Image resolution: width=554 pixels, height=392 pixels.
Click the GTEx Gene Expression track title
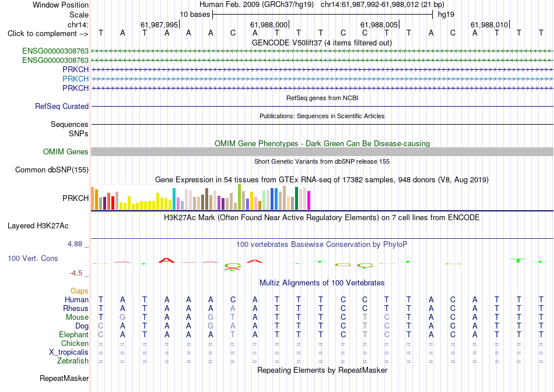(322, 179)
